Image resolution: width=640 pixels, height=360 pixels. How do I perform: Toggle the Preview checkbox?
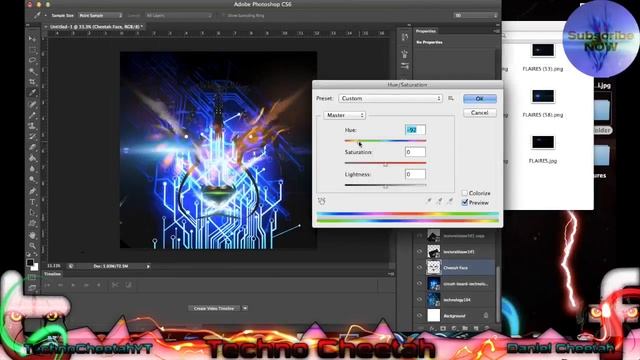tap(464, 202)
